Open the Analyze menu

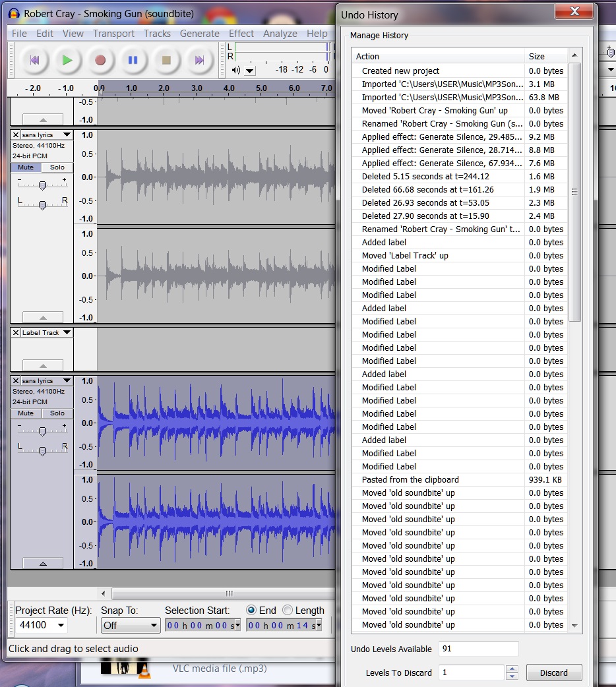[280, 34]
